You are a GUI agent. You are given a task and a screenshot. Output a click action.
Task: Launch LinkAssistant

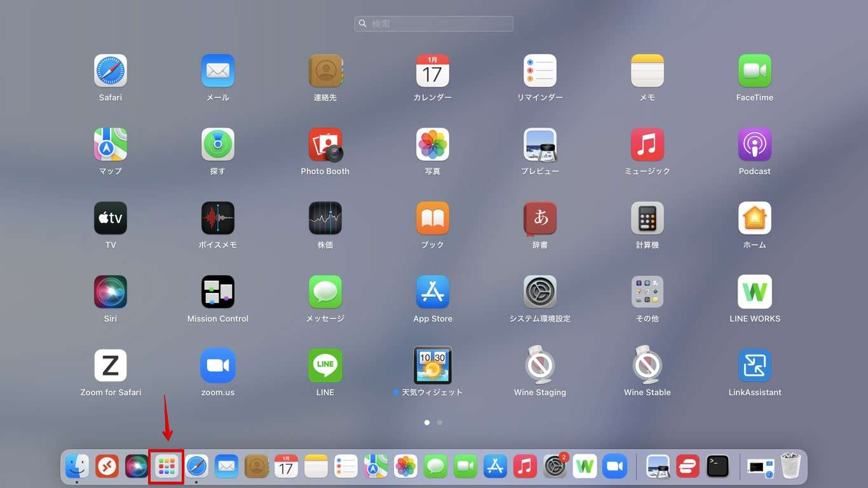pos(755,365)
